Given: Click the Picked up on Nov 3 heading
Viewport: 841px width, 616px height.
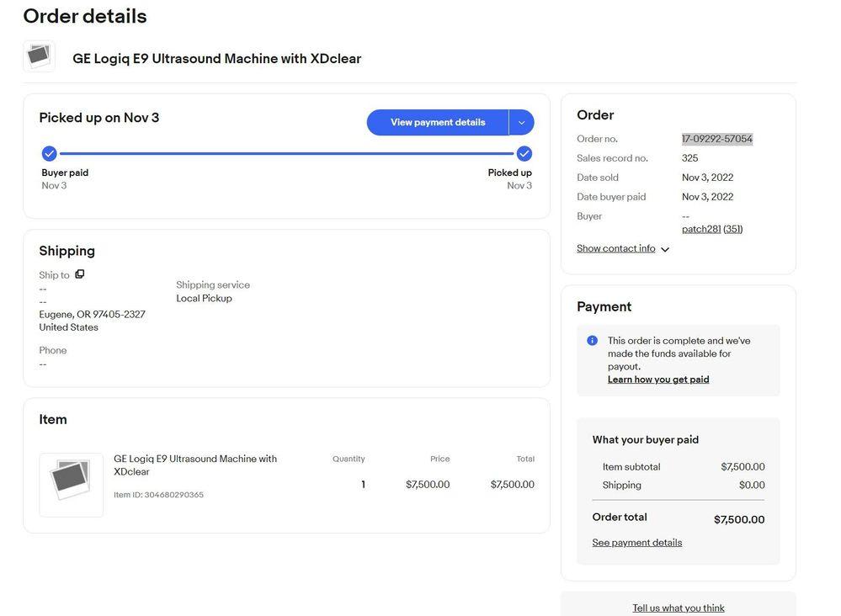Looking at the screenshot, I should click(99, 118).
